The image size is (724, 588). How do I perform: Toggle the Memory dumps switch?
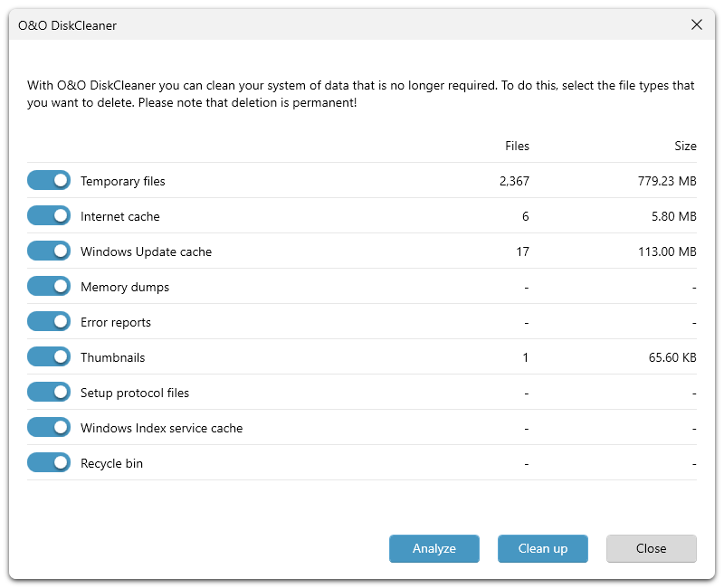49,287
